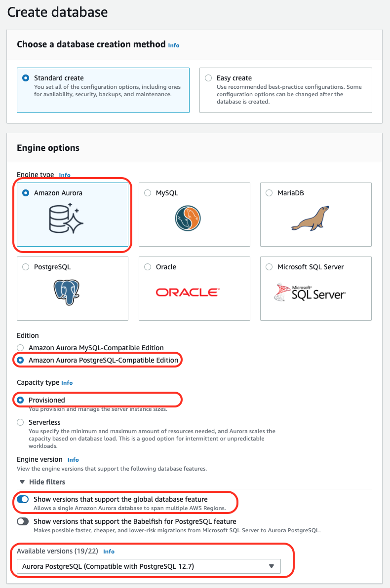Click the Microsoft SQL Server logo

click(310, 293)
